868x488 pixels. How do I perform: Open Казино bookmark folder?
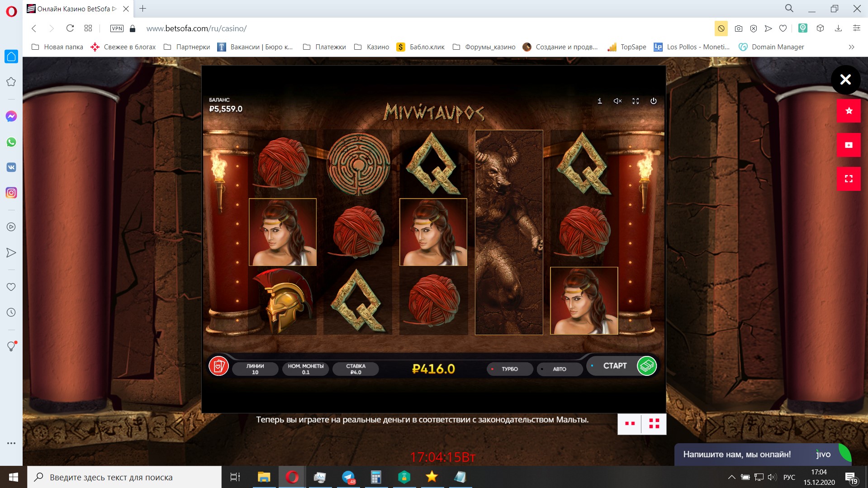coord(372,47)
